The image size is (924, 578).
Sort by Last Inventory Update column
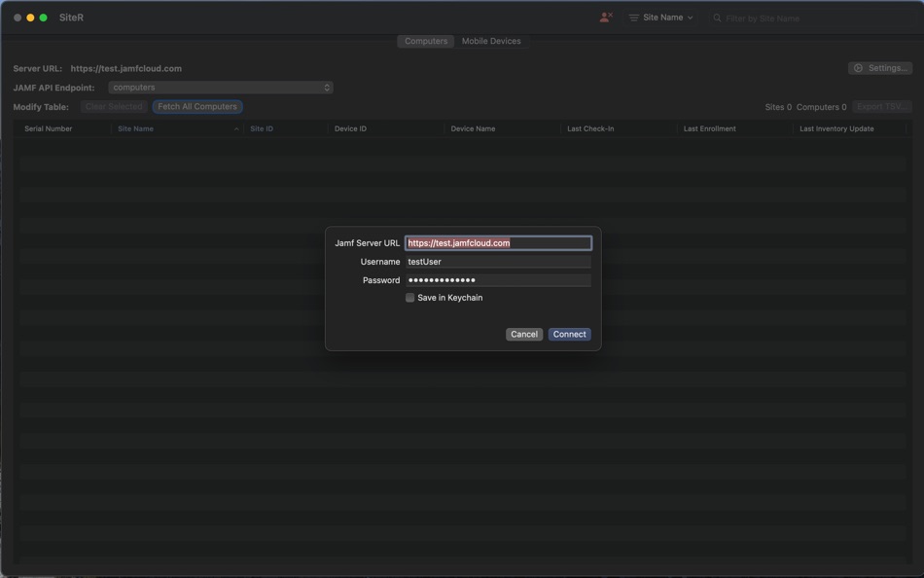(x=836, y=128)
